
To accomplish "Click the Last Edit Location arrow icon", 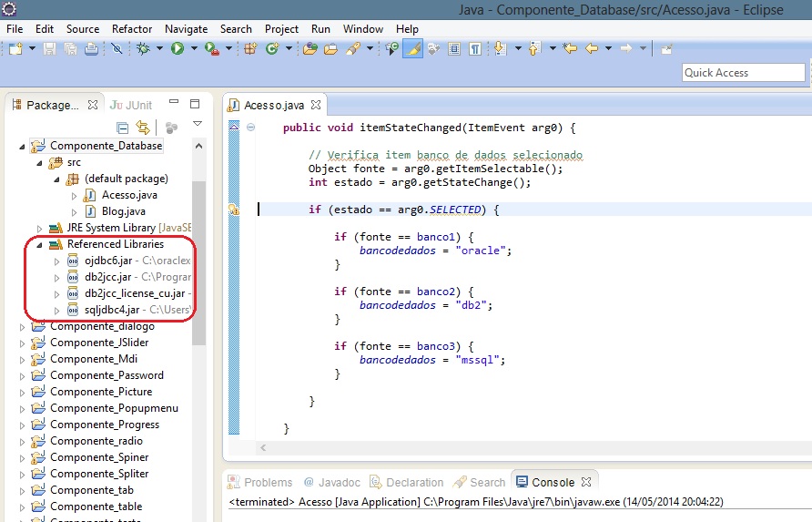I will point(571,48).
